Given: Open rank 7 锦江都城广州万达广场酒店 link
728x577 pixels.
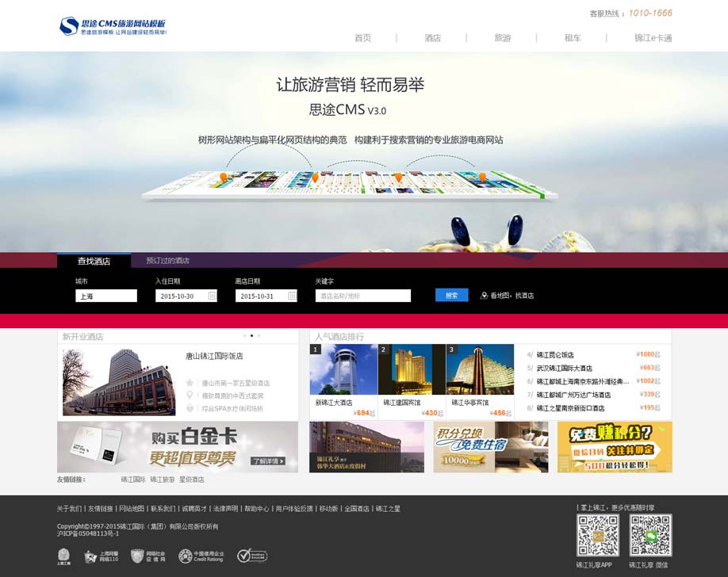Looking at the screenshot, I should pyautogui.click(x=573, y=395).
